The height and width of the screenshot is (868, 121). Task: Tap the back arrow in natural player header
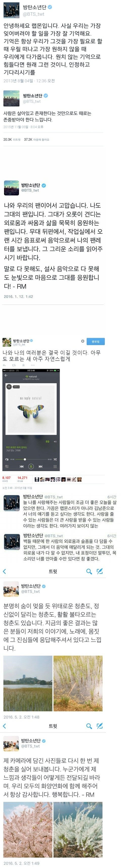pos(6,375)
